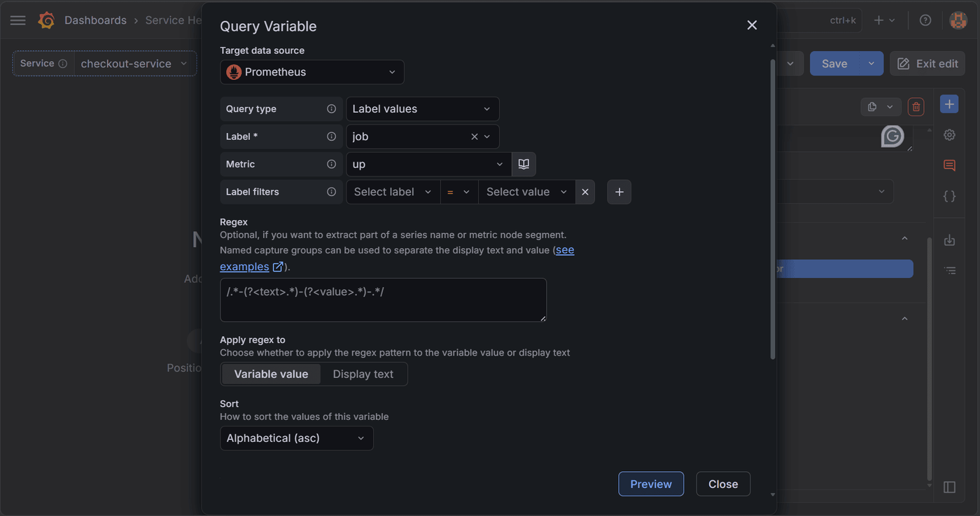Open the Select label dropdown
The height and width of the screenshot is (516, 980).
coord(393,192)
